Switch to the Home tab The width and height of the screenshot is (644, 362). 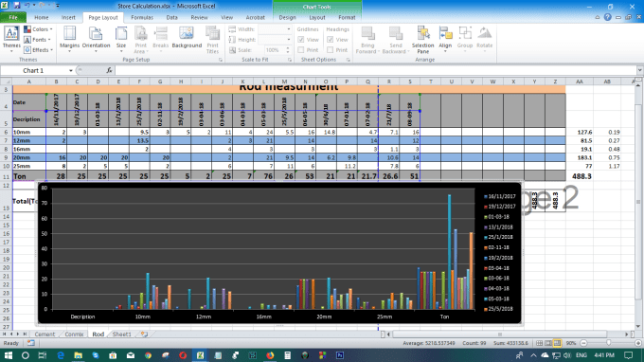(x=41, y=18)
